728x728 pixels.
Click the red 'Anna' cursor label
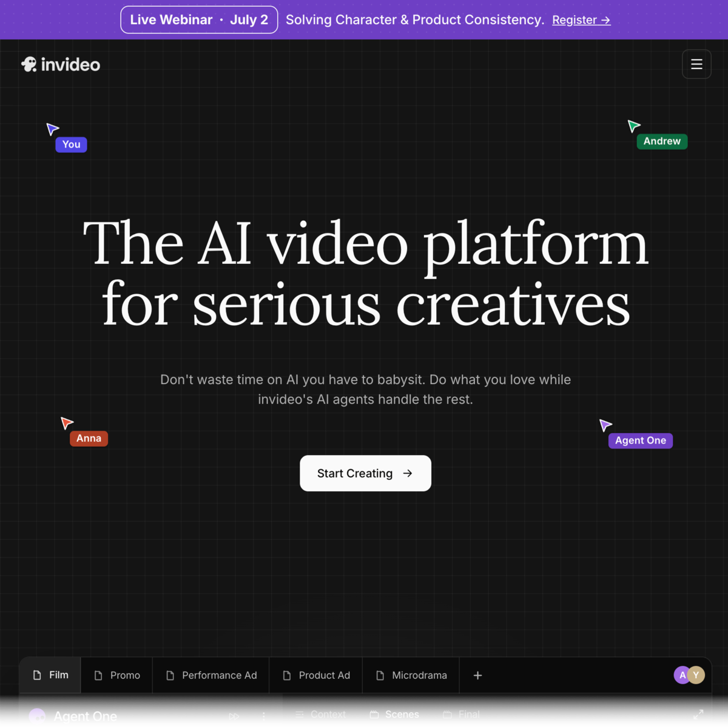[89, 439]
